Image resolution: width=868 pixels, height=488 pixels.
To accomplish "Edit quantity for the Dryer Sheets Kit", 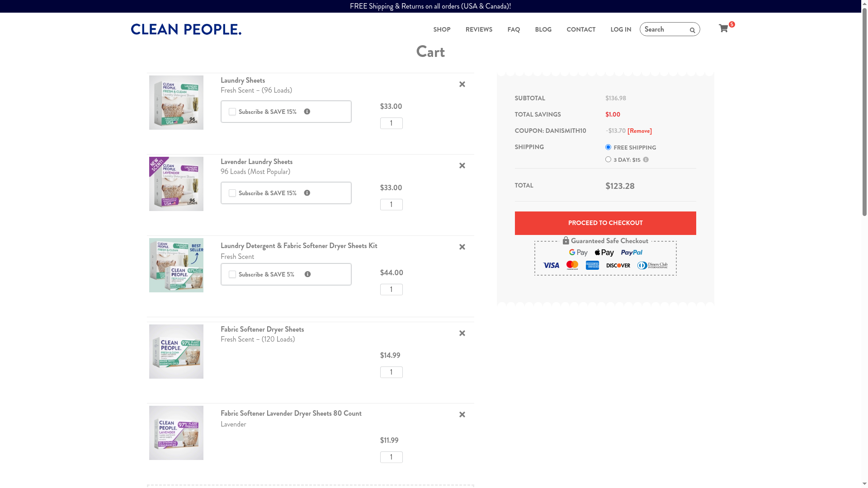I will [392, 290].
